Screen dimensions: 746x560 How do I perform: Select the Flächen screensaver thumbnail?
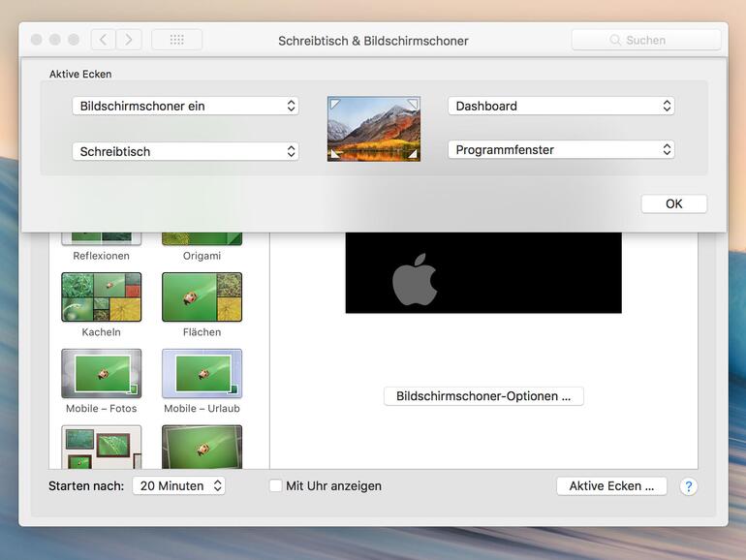tap(202, 296)
